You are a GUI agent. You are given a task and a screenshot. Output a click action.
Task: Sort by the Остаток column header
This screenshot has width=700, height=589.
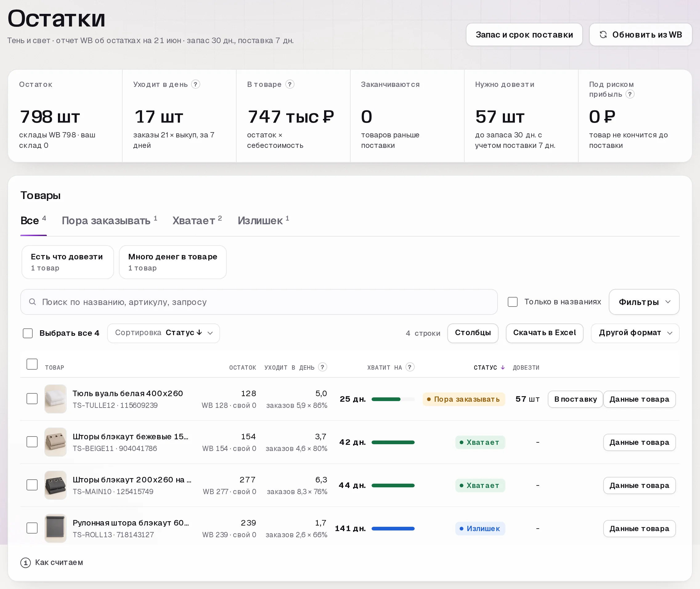tap(242, 367)
